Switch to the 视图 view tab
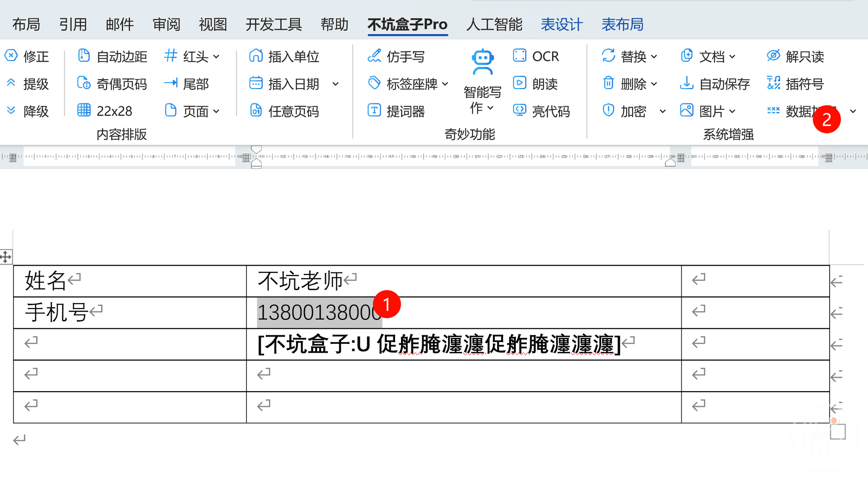Screen dimensions: 868x482 click(x=213, y=24)
